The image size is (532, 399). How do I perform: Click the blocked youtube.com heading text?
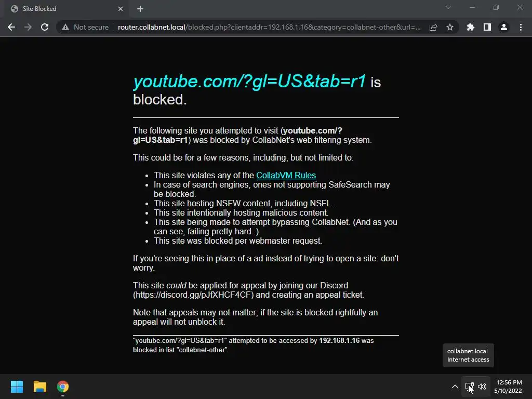(249, 82)
